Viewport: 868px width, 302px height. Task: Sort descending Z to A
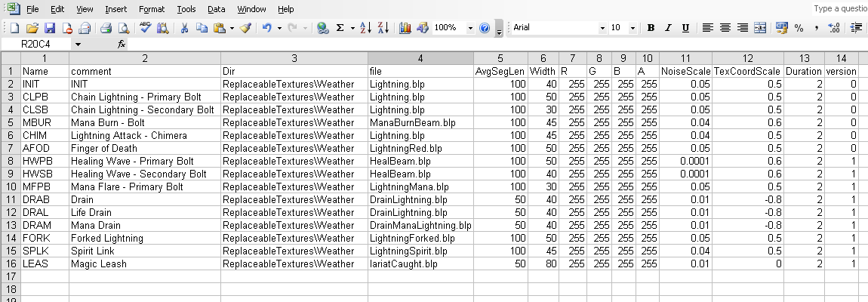[x=383, y=28]
